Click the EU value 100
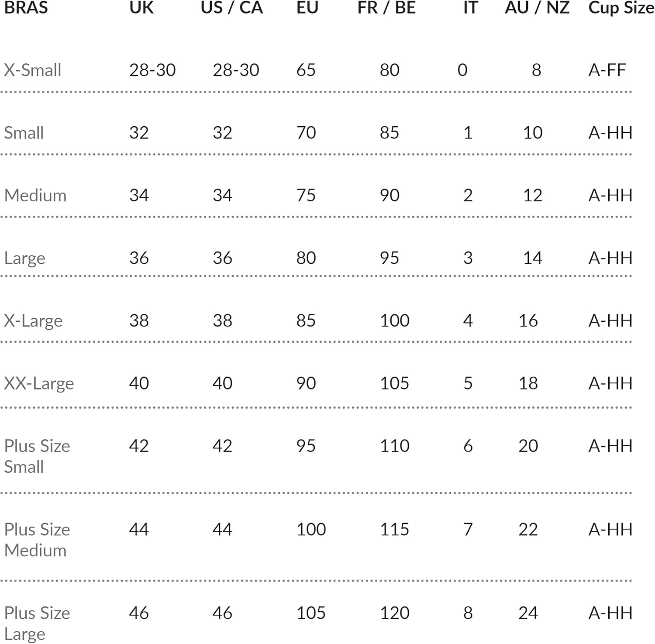 click(x=311, y=530)
